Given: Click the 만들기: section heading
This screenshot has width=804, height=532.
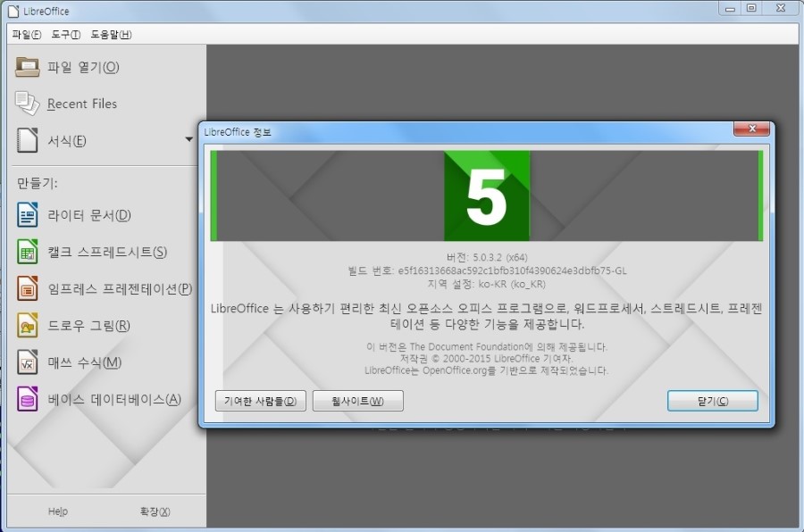Looking at the screenshot, I should tap(37, 183).
